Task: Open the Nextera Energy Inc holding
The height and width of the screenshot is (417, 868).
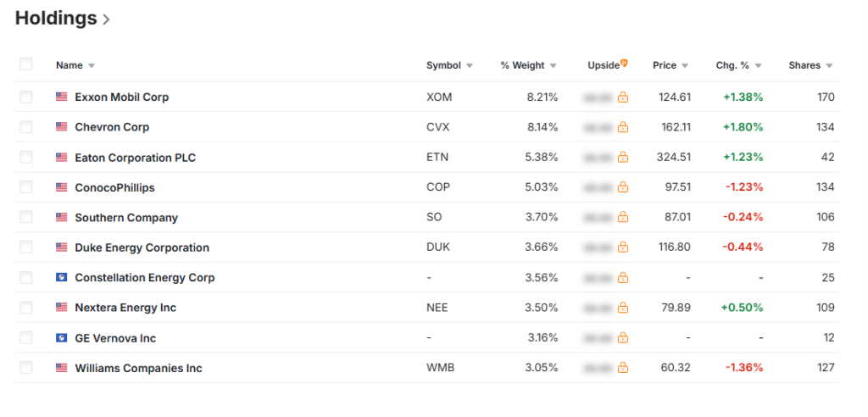Action: tap(125, 308)
